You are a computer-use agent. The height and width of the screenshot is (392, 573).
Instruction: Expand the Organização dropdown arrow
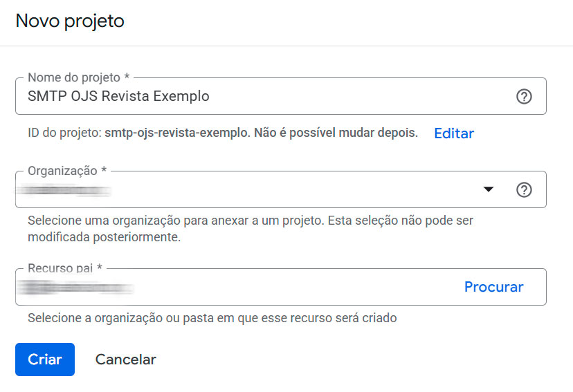(488, 189)
